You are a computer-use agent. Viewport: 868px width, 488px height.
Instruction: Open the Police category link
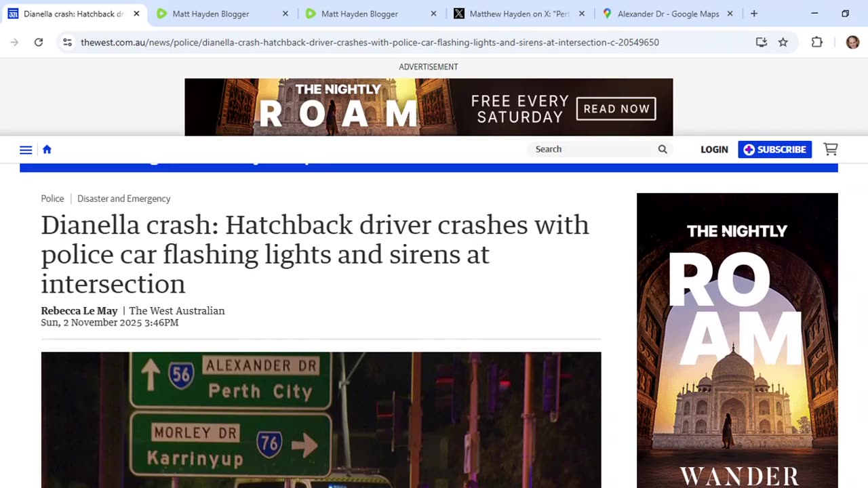pyautogui.click(x=52, y=199)
